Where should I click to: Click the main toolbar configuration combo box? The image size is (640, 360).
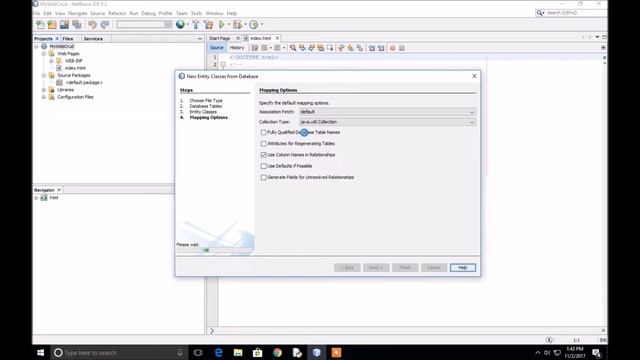[x=144, y=25]
